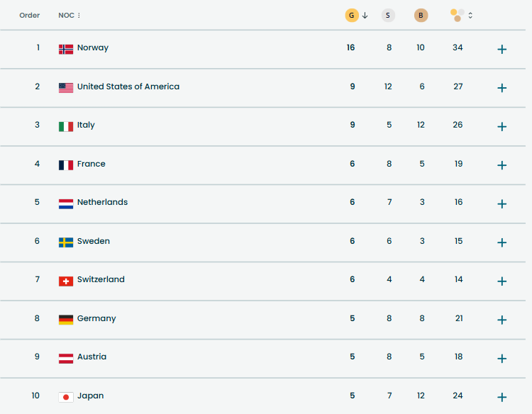Click the silver medal column header icon
Viewport: 532px width, 414px height.
388,16
